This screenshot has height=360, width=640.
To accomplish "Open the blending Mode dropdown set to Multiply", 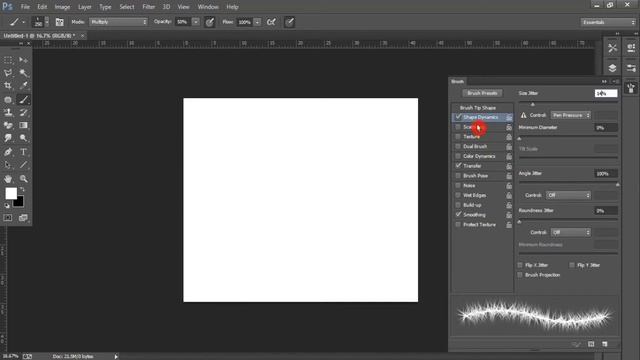I will pyautogui.click(x=118, y=22).
